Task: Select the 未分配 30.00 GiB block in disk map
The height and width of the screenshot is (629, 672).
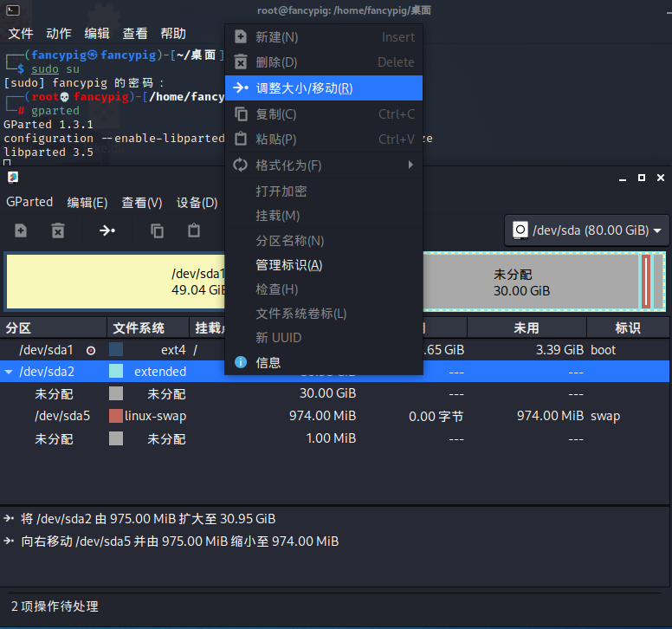Action: point(531,282)
